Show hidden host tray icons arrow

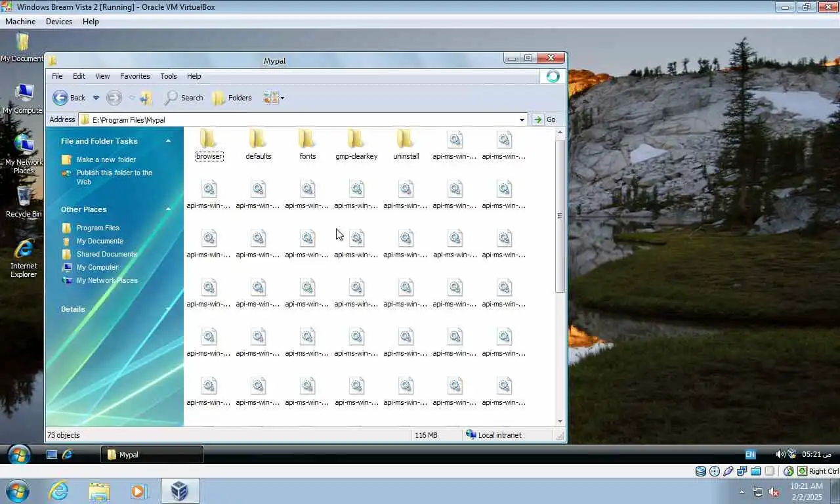[x=742, y=492]
